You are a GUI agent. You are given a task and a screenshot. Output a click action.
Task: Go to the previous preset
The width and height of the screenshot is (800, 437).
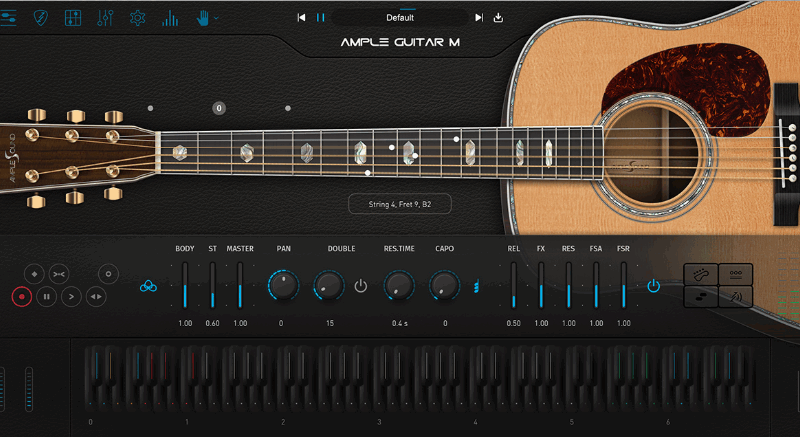coord(302,18)
